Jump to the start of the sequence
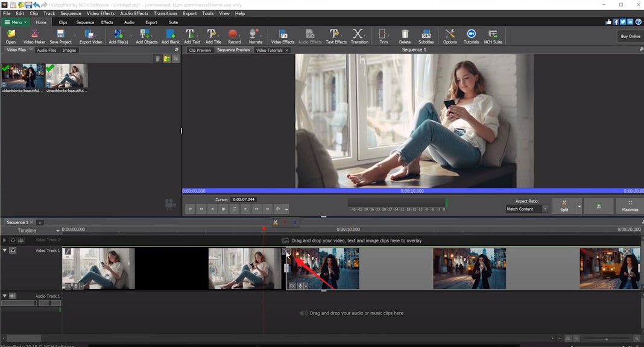 pyautogui.click(x=190, y=209)
